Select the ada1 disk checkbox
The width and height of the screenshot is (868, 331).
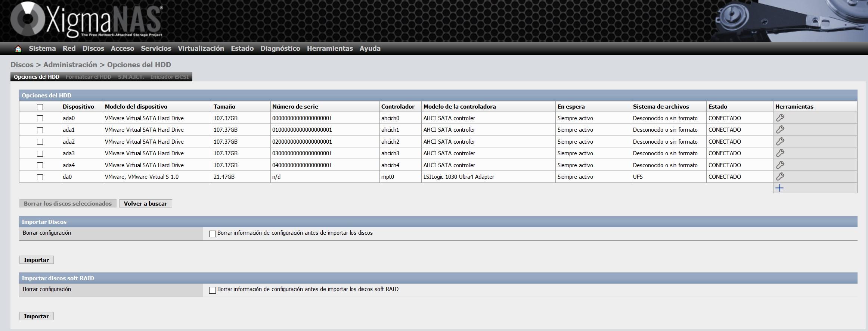(x=40, y=130)
